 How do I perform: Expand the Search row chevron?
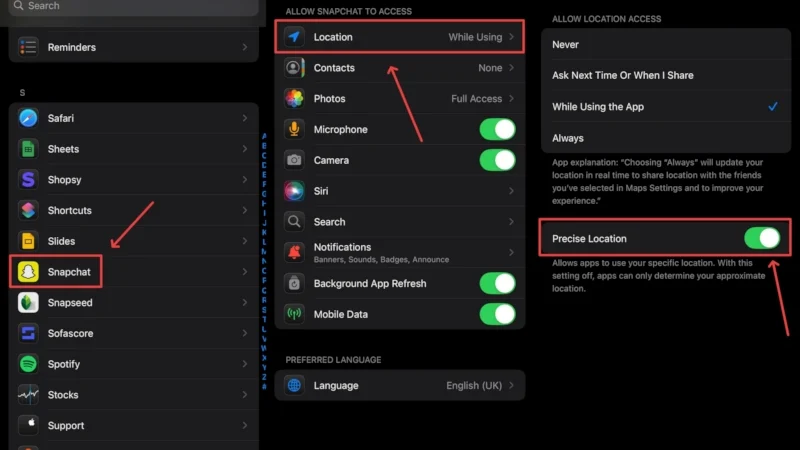[x=511, y=221]
